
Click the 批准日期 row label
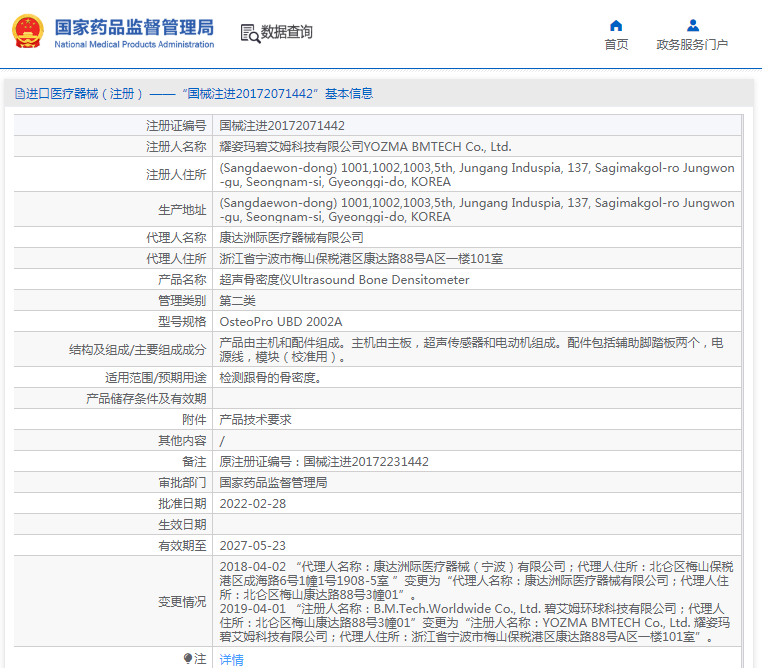[182, 504]
